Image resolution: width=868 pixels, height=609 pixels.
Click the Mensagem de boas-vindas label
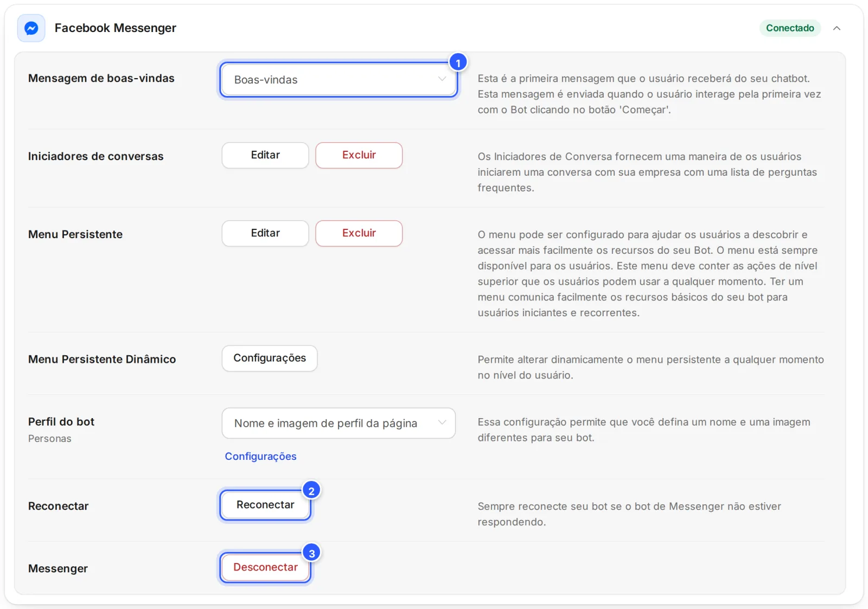[x=101, y=78]
